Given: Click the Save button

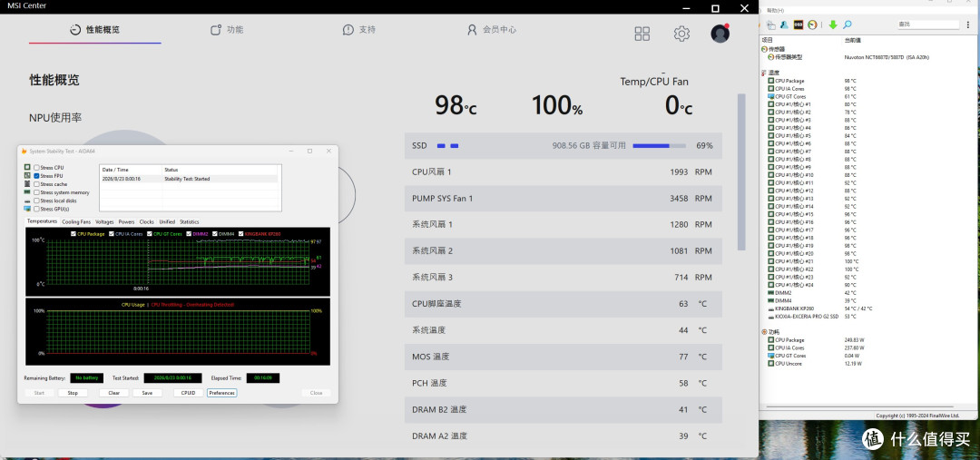Looking at the screenshot, I should tap(148, 393).
